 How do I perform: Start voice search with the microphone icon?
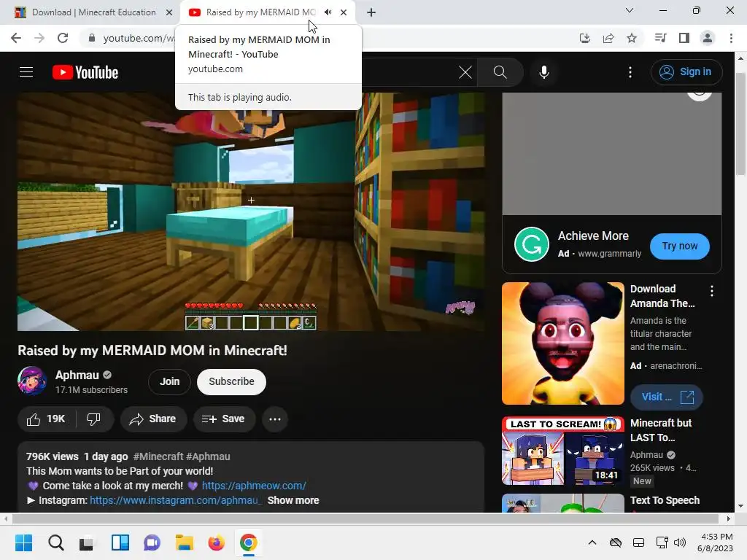[544, 72]
